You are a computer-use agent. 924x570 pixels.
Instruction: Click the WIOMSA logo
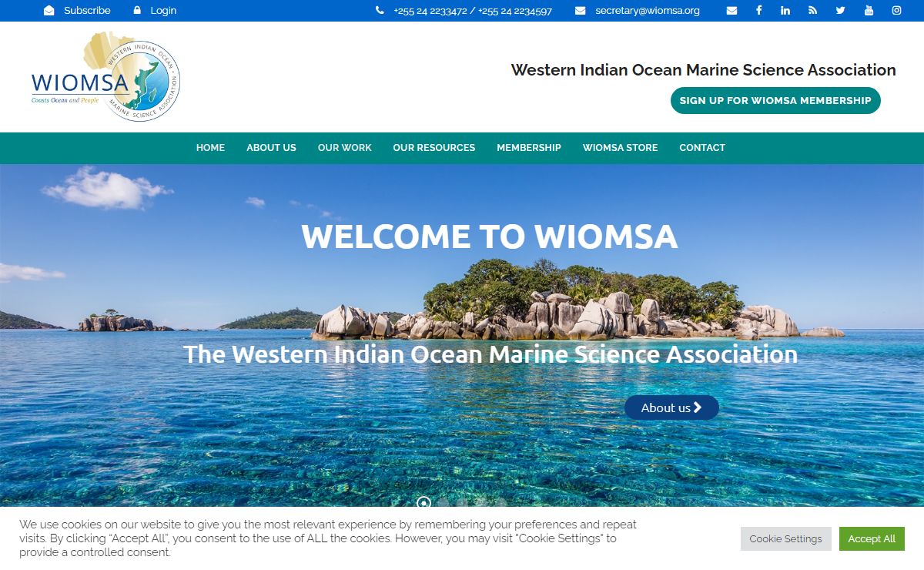tap(105, 76)
